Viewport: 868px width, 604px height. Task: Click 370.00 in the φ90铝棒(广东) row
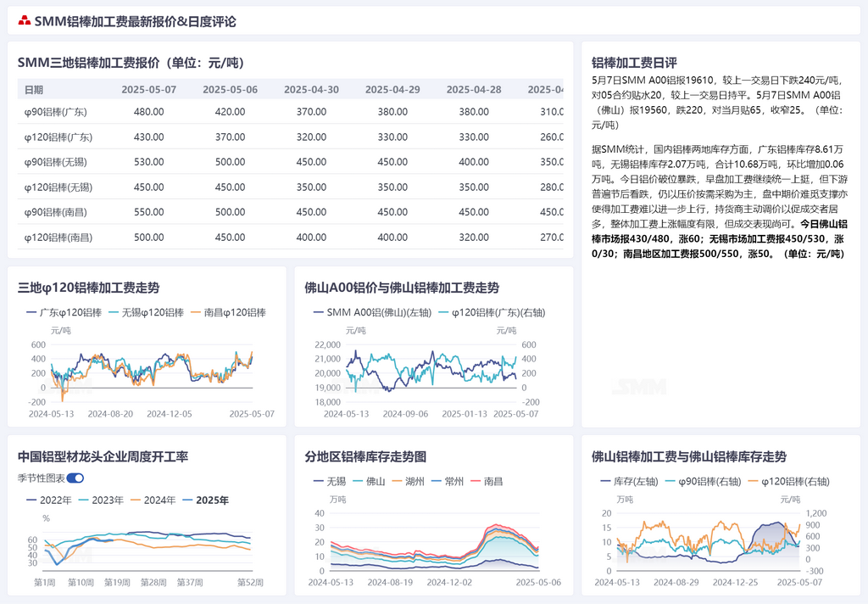(311, 112)
